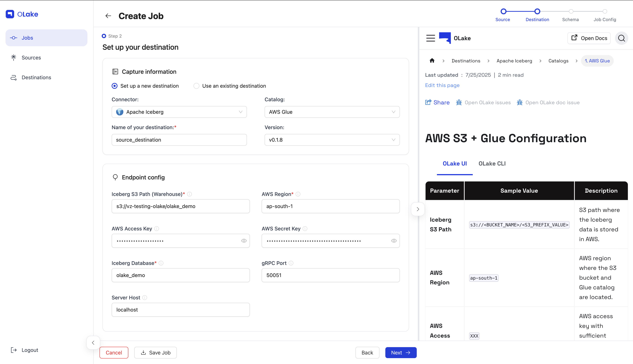
Task: Click info icon next to AWS Access Key
Action: pyautogui.click(x=157, y=228)
